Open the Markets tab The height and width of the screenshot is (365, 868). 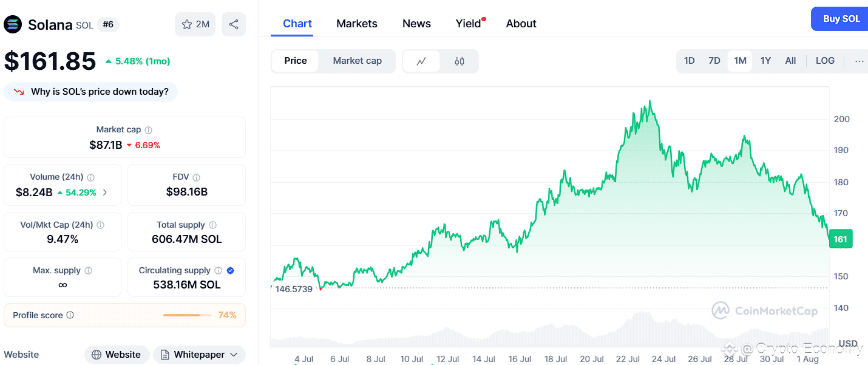click(x=357, y=24)
